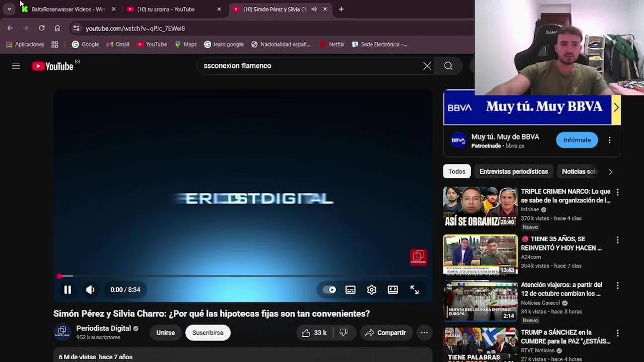Click the YouTube search text field

pyautogui.click(x=309, y=66)
